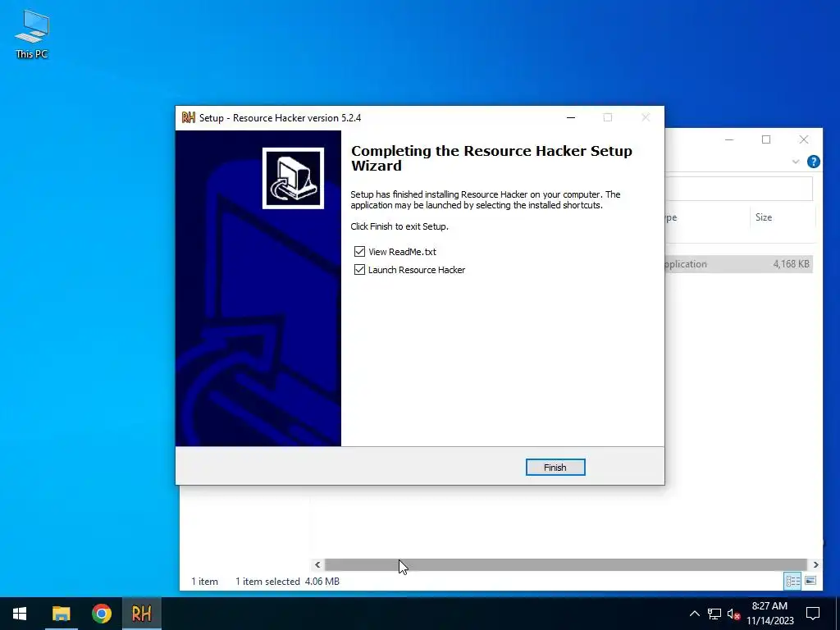This screenshot has width=840, height=630.
Task: Click the horizontal scrollbar right arrow in Explorer
Action: click(x=815, y=564)
